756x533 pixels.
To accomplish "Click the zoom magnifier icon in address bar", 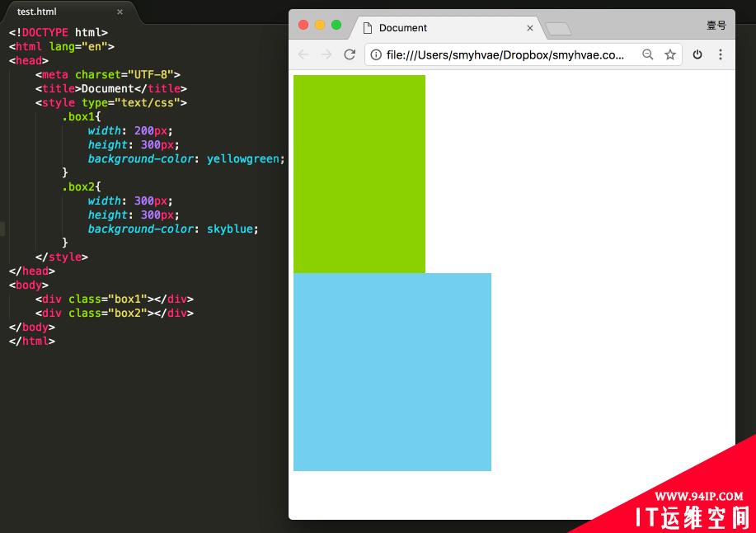I will pos(647,54).
